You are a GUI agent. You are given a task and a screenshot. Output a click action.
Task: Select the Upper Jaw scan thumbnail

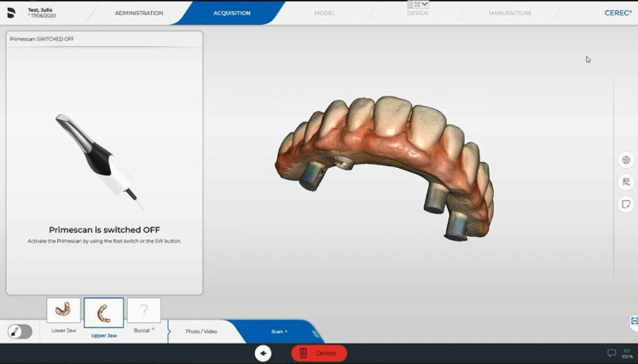104,312
